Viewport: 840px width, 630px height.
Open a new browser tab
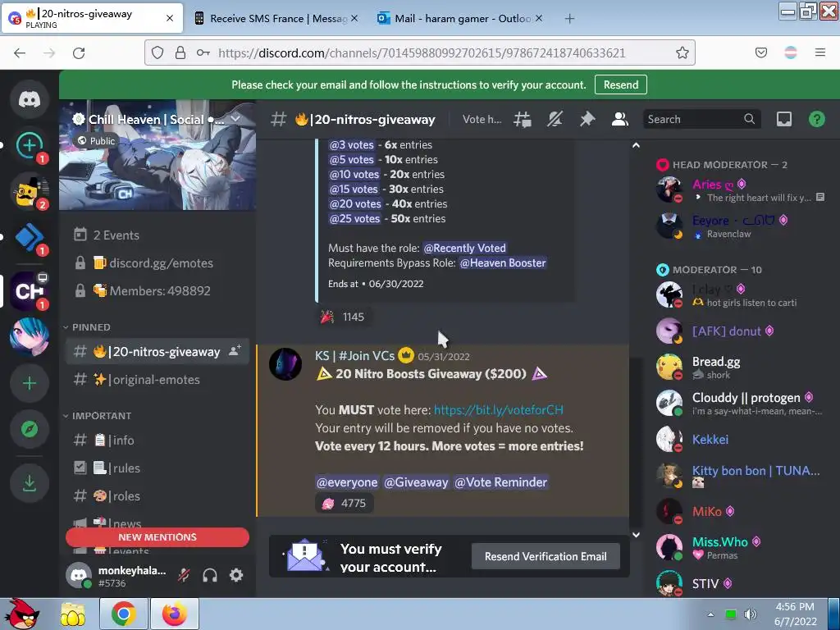pyautogui.click(x=569, y=19)
